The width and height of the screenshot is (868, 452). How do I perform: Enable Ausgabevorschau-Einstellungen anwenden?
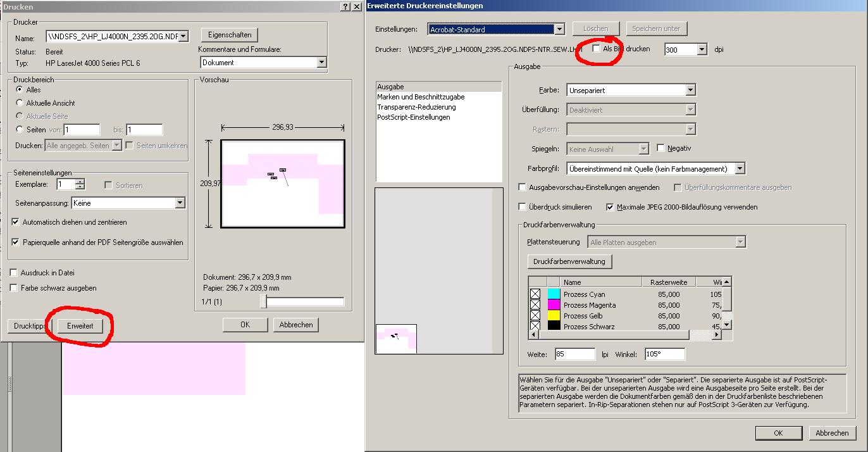click(522, 187)
